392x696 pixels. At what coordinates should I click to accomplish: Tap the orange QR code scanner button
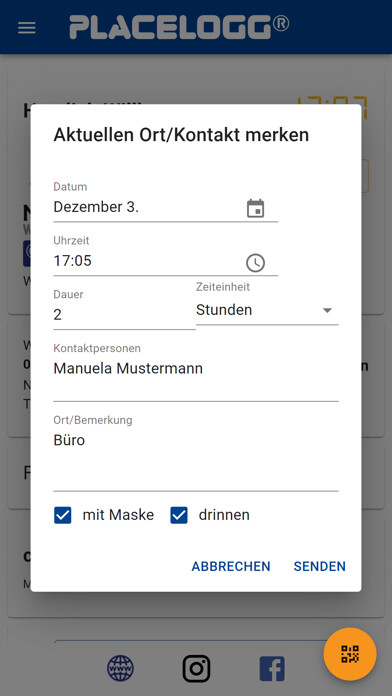350,654
